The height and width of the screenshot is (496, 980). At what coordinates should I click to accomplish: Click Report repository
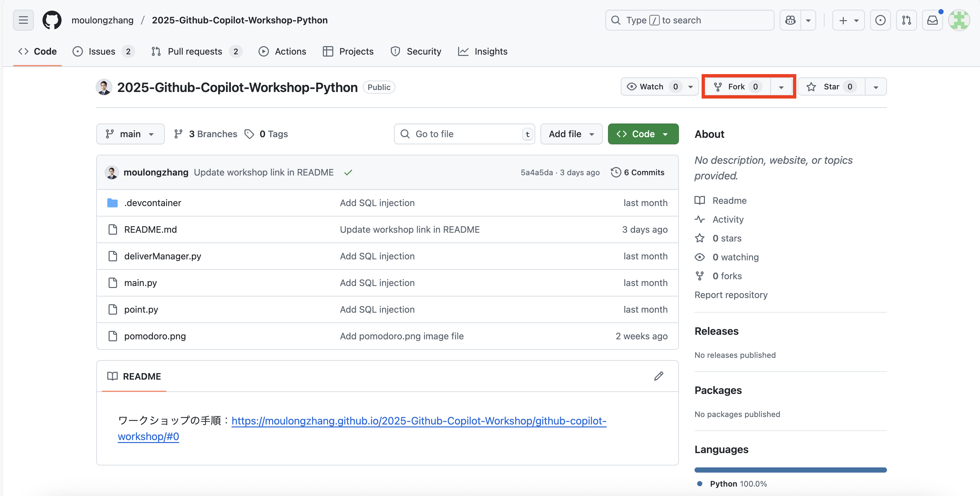coord(731,295)
